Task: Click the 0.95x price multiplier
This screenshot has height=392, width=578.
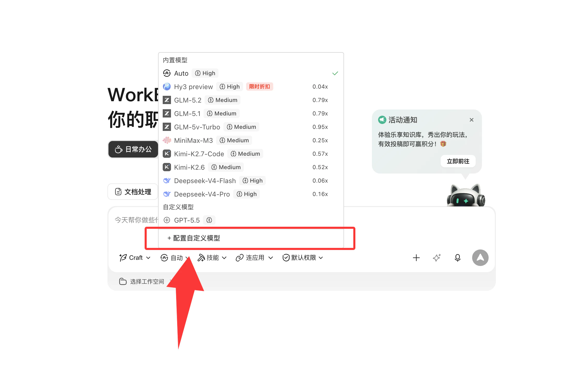Action: 320,127
